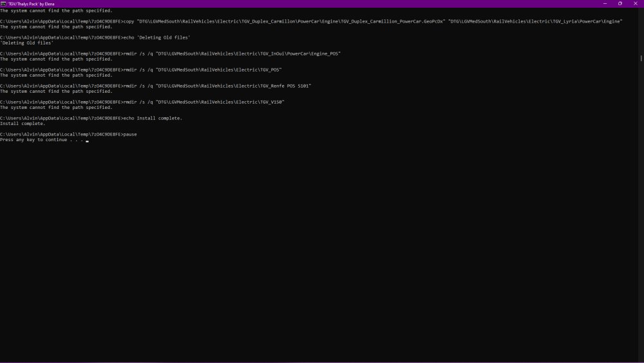Click the TGV_Lyria destination path in copy command

[535, 21]
